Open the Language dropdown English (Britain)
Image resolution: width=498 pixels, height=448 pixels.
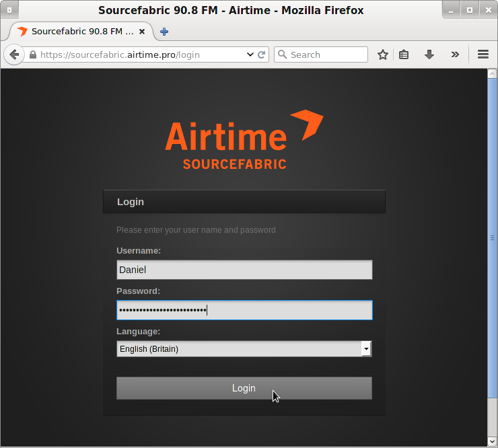(x=244, y=348)
